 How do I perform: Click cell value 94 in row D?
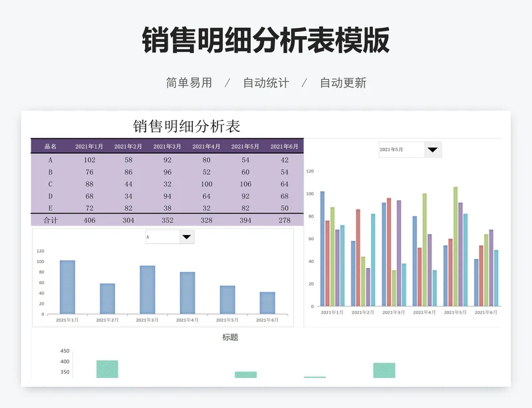click(x=168, y=196)
